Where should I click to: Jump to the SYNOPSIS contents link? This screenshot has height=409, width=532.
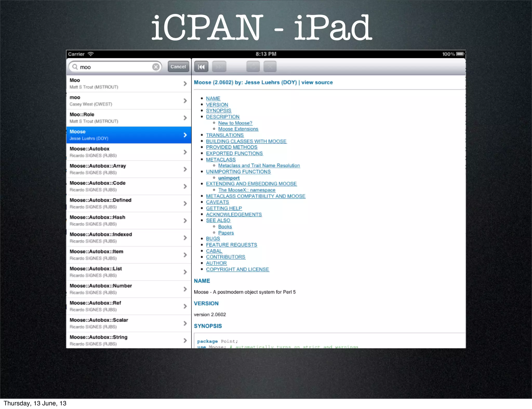[x=218, y=111]
